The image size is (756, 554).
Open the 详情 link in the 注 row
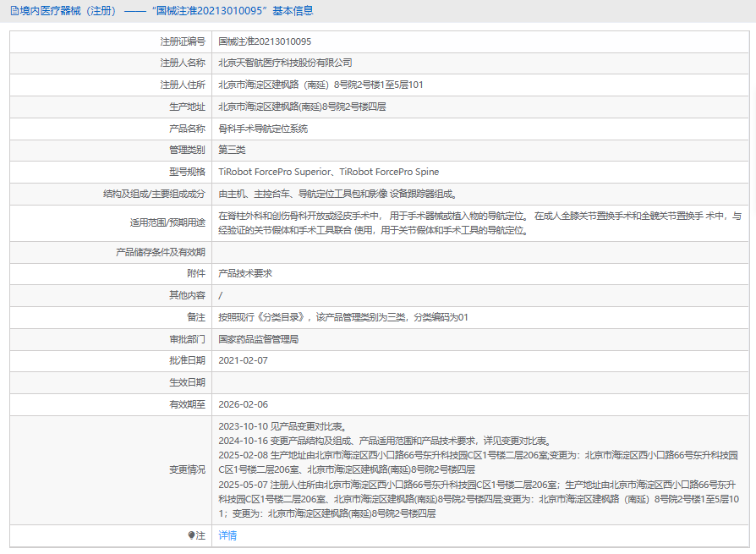click(x=227, y=535)
